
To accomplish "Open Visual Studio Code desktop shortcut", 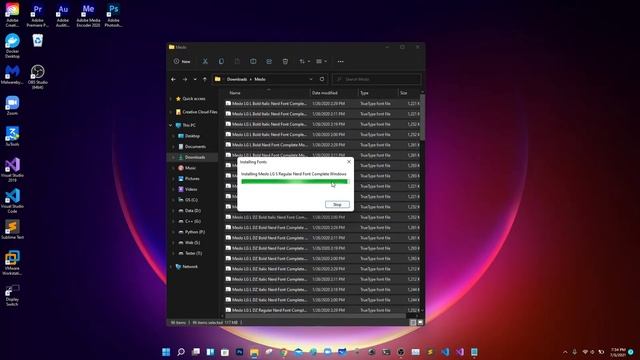I will click(12, 200).
